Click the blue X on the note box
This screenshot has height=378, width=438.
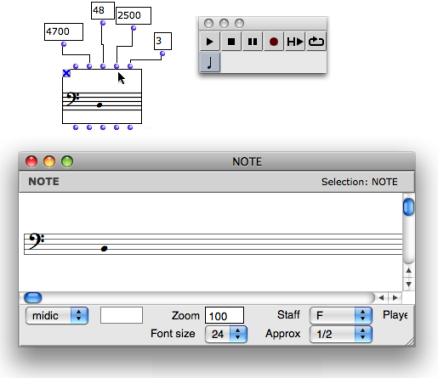[66, 73]
